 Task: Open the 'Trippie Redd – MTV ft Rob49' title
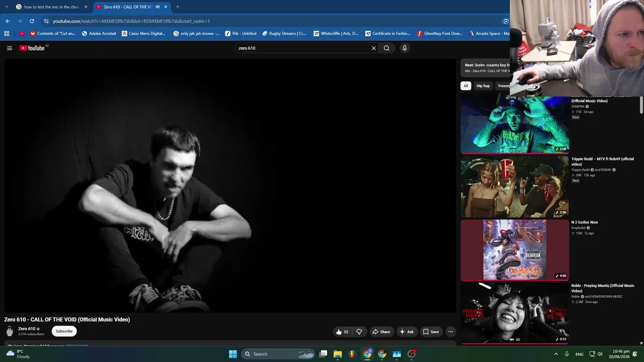tap(602, 161)
